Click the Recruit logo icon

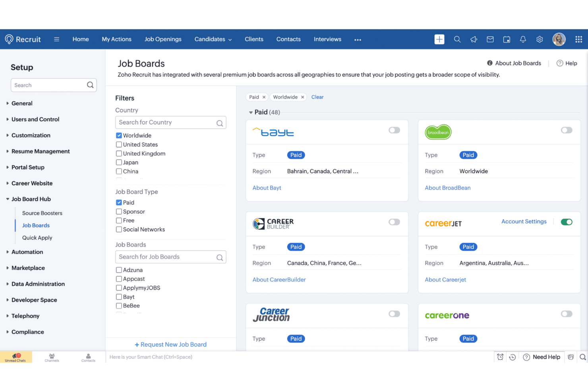[9, 39]
